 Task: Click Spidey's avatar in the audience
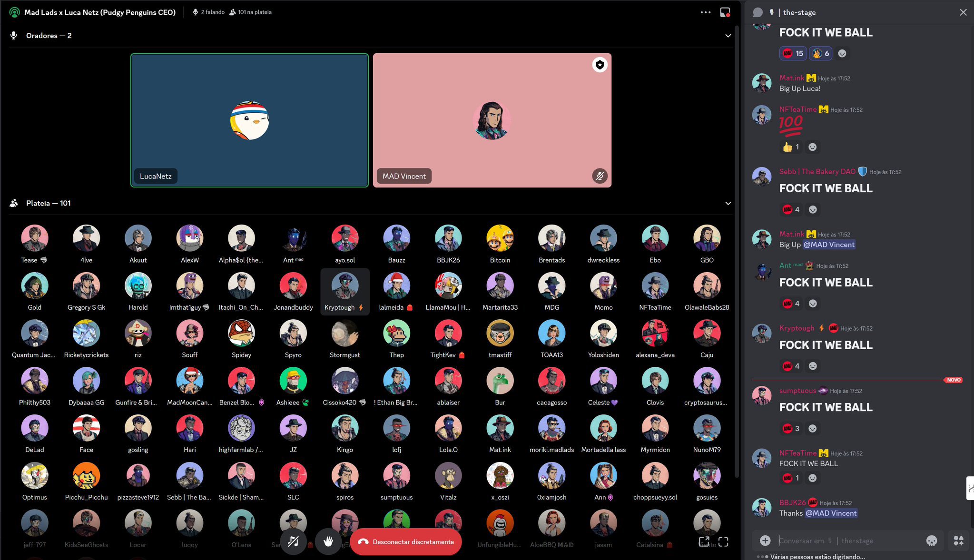241,333
